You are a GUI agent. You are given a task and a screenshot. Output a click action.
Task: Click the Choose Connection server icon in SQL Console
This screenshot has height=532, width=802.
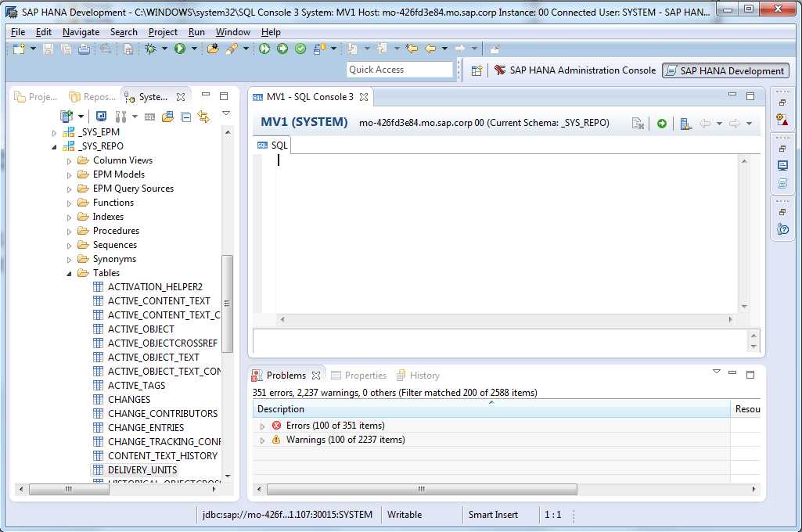[685, 124]
